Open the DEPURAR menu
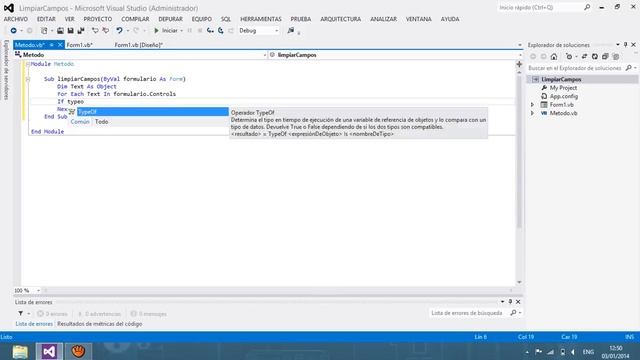 170,19
